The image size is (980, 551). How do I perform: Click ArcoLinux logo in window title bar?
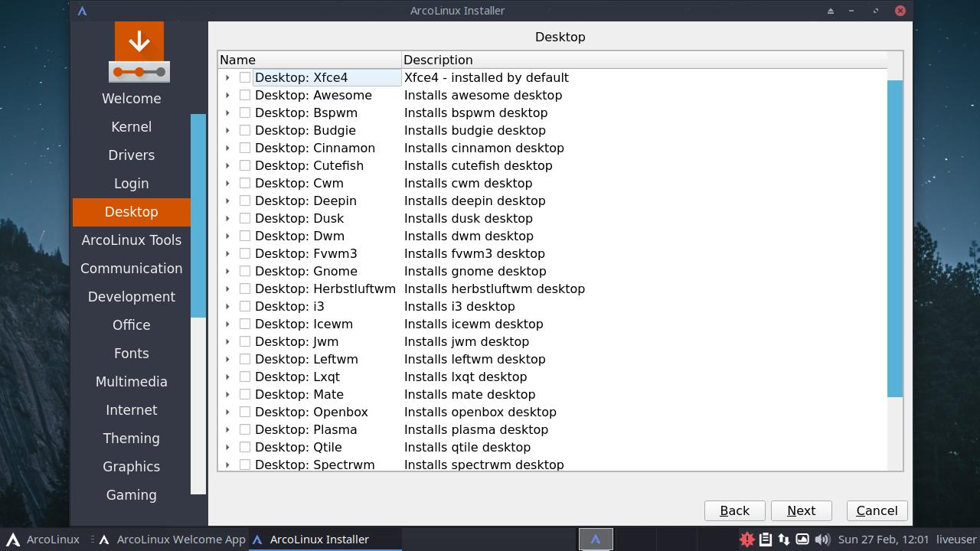pos(83,11)
